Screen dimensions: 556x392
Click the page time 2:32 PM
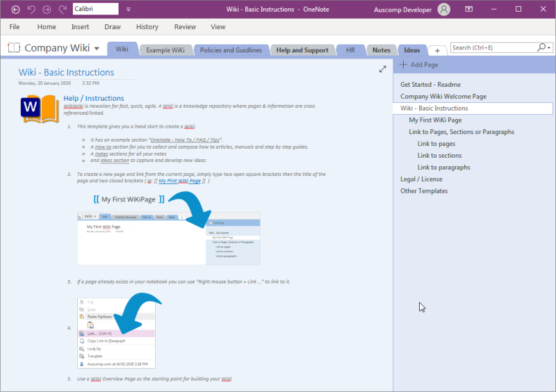[x=91, y=83]
